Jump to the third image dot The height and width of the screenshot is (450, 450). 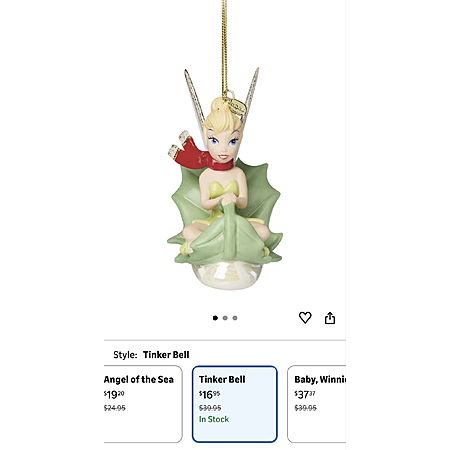click(235, 318)
